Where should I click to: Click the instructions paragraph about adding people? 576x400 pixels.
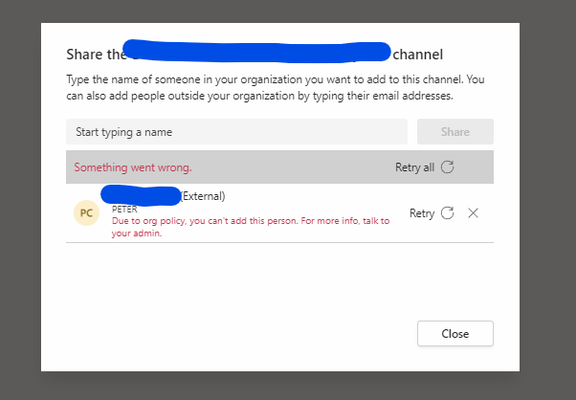tap(276, 87)
